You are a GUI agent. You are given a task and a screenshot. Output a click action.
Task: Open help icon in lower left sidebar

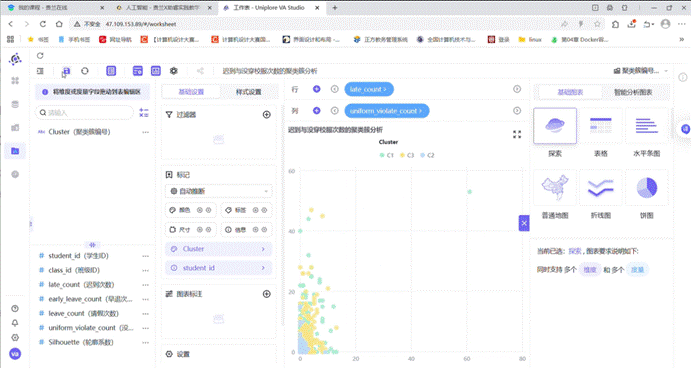[x=15, y=309]
